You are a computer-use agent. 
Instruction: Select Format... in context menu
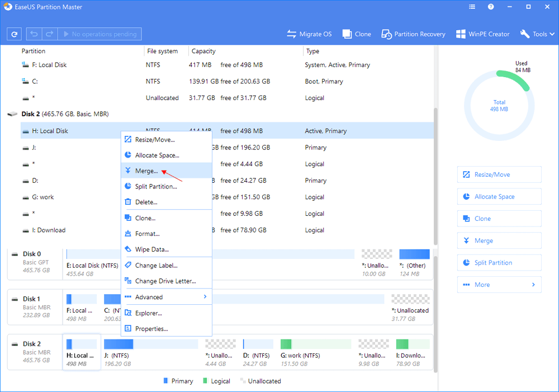click(x=167, y=234)
